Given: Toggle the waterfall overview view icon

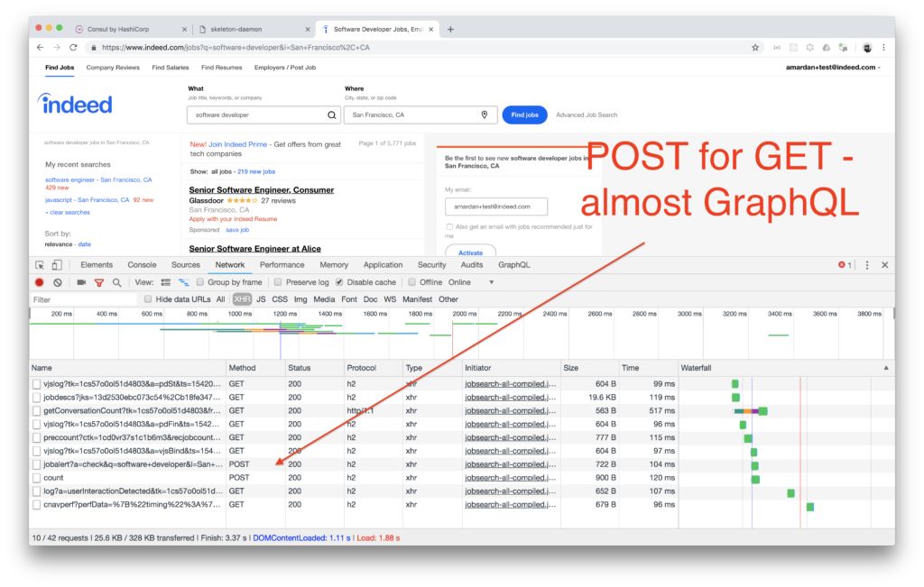Looking at the screenshot, I should pos(184,282).
